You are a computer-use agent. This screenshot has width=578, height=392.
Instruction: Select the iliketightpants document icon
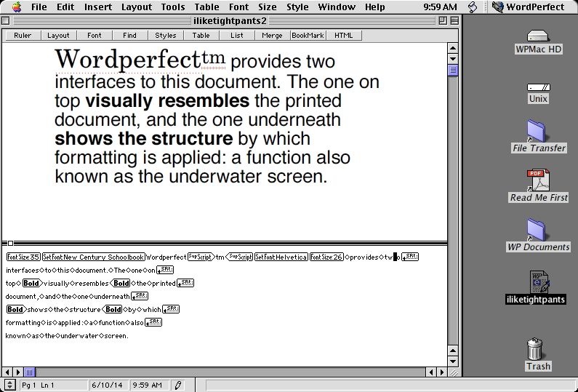coord(539,282)
